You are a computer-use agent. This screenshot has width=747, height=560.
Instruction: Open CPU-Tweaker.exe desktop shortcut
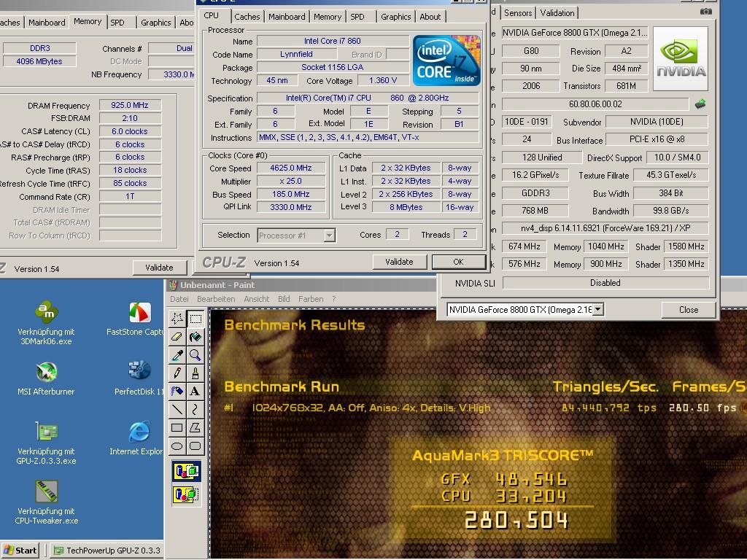[x=46, y=502]
